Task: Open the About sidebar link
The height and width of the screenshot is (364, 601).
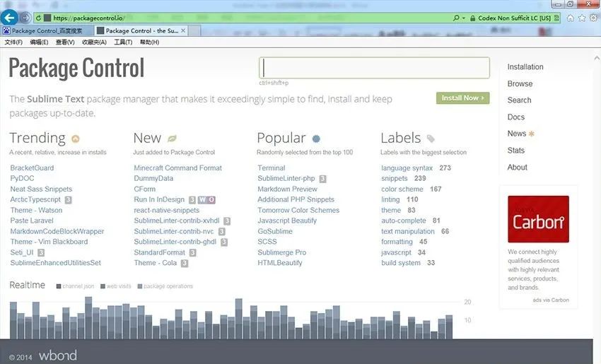Action: (517, 167)
